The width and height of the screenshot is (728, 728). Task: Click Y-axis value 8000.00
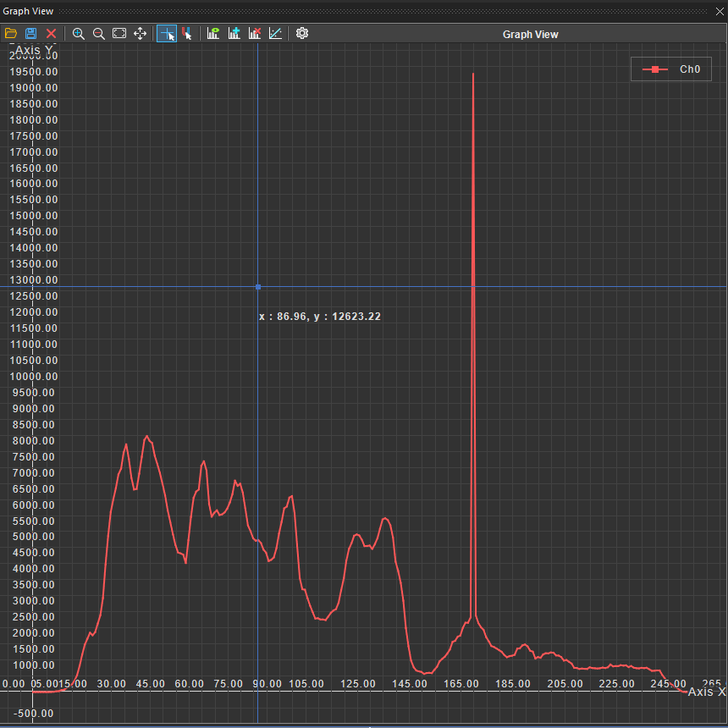click(34, 440)
